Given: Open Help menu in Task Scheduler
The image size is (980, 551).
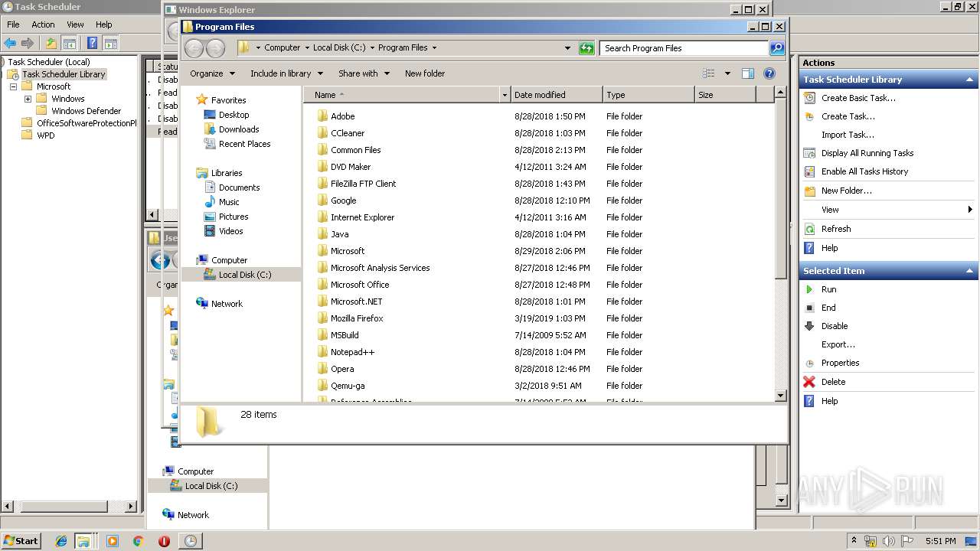Looking at the screenshot, I should tap(104, 24).
